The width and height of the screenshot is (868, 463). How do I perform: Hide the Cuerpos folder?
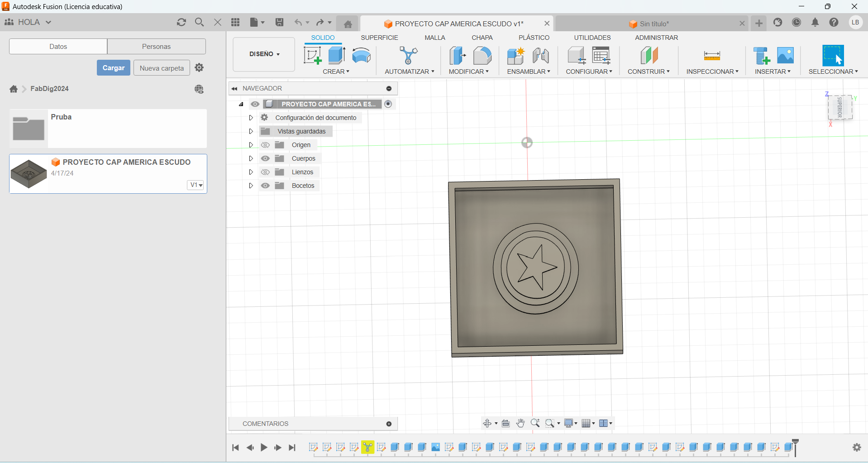(x=266, y=158)
